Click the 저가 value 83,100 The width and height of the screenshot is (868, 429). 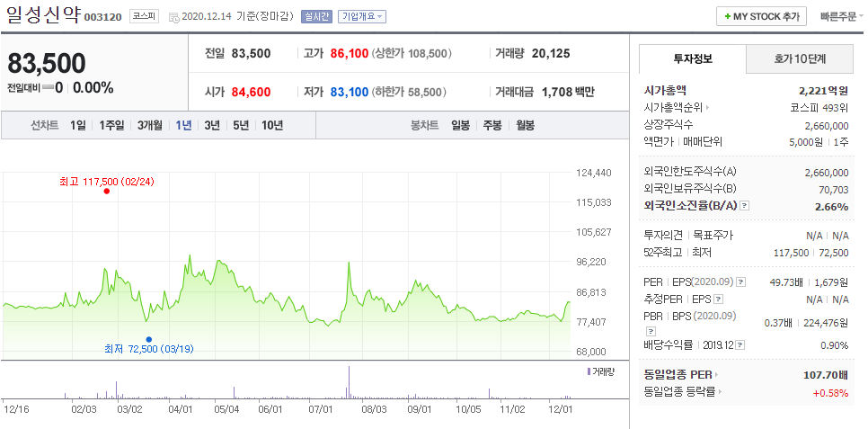tap(350, 92)
